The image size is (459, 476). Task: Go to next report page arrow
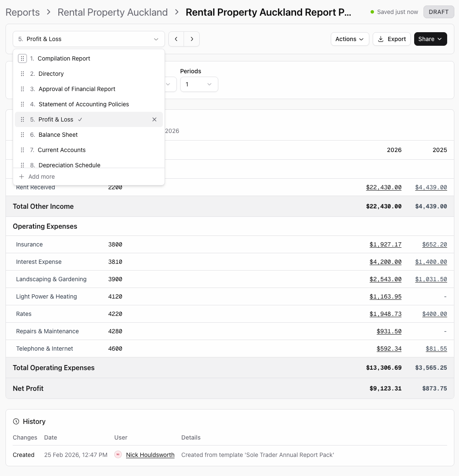192,39
